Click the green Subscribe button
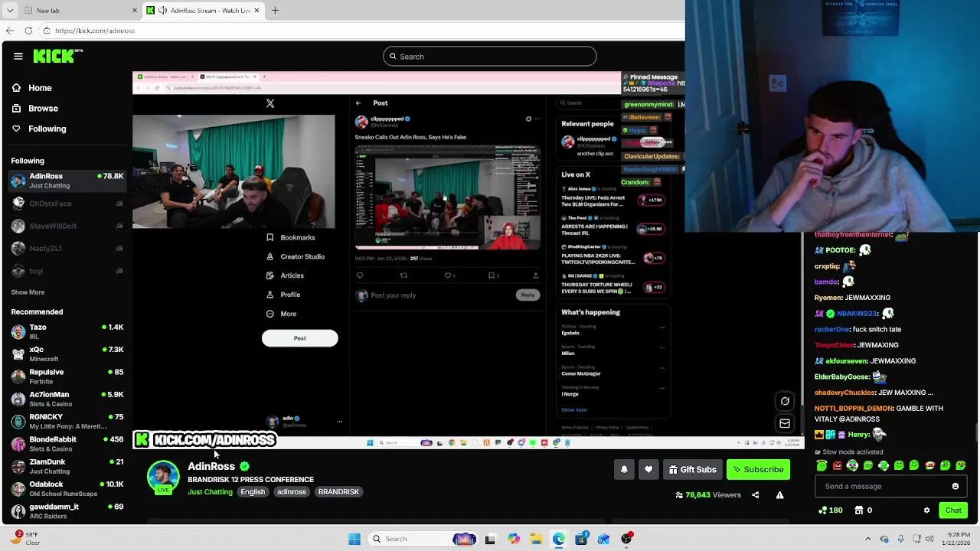Viewport: 980px width, 551px height. tap(758, 469)
